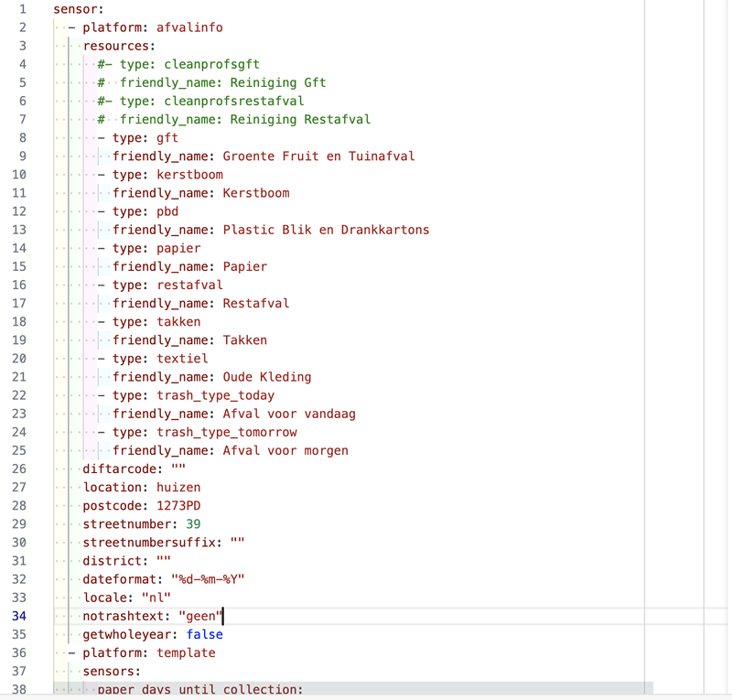
Task: Click the 'Oude Kleding' friendly name
Action: coord(267,377)
